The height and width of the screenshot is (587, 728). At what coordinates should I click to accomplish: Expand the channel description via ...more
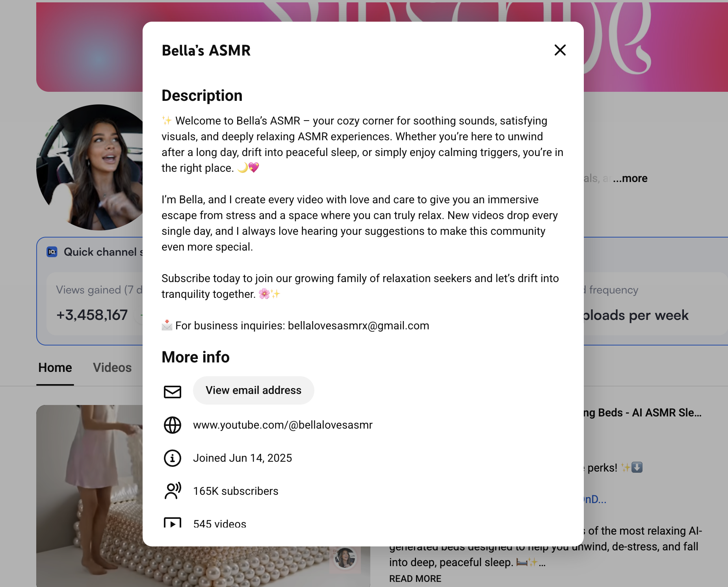tap(630, 178)
